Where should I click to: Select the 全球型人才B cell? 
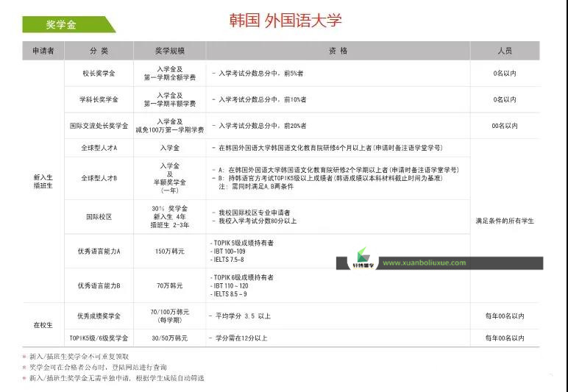coord(99,178)
